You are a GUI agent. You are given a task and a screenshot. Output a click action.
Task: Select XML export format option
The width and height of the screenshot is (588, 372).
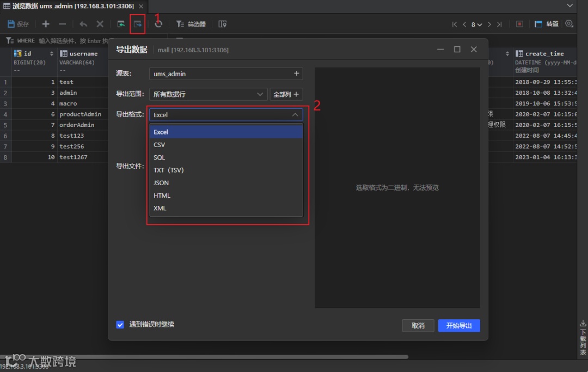[226, 209]
